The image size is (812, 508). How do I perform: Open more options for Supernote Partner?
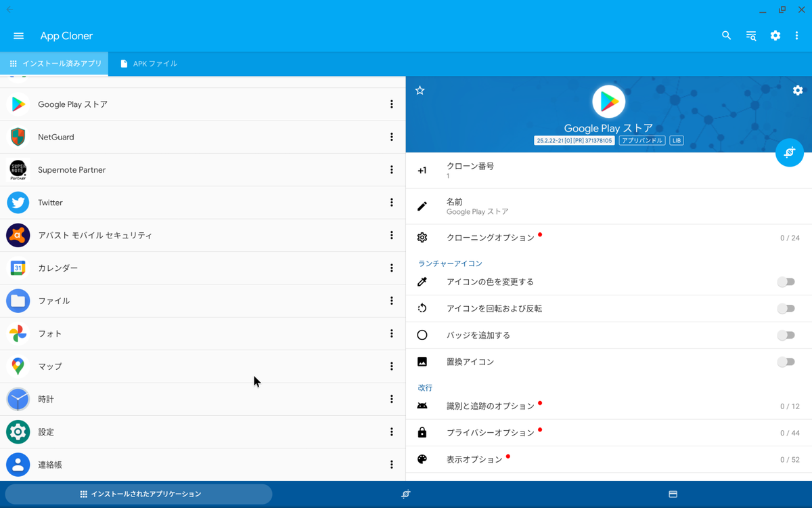[391, 169]
